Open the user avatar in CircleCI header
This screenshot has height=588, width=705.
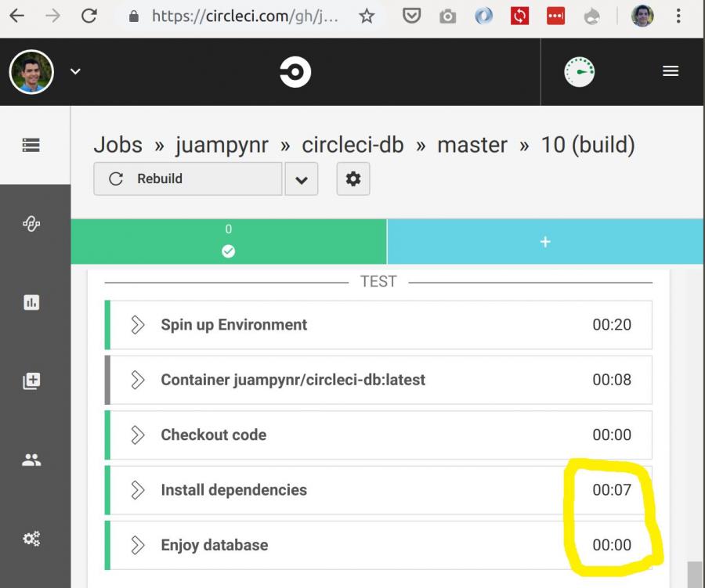tap(31, 72)
